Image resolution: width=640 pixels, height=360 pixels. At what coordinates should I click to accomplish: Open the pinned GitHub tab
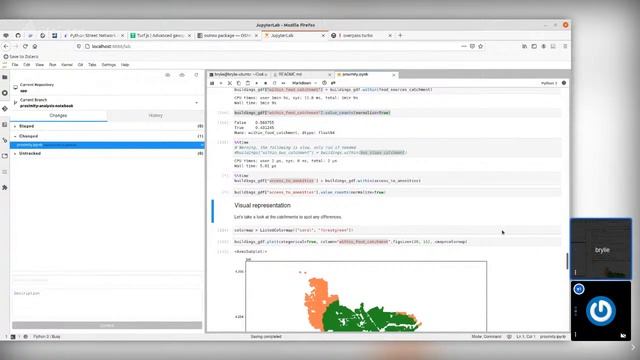[18, 36]
